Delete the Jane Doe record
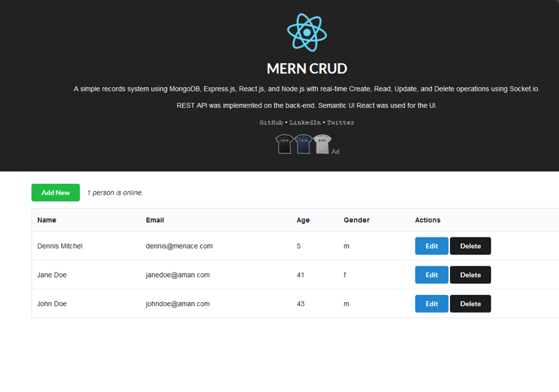 click(x=470, y=275)
